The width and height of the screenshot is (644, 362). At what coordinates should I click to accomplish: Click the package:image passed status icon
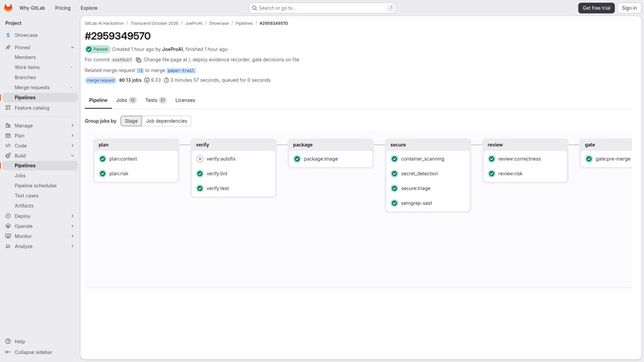(x=297, y=159)
